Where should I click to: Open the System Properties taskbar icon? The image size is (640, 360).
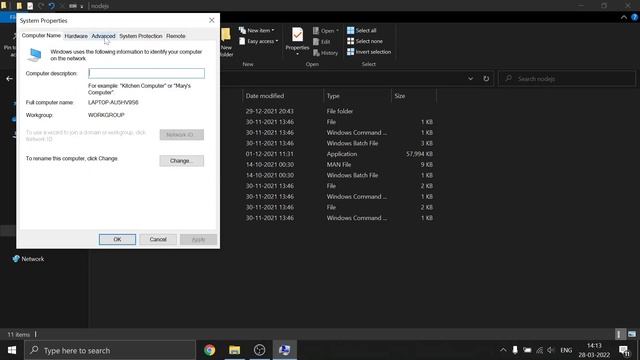(x=284, y=350)
